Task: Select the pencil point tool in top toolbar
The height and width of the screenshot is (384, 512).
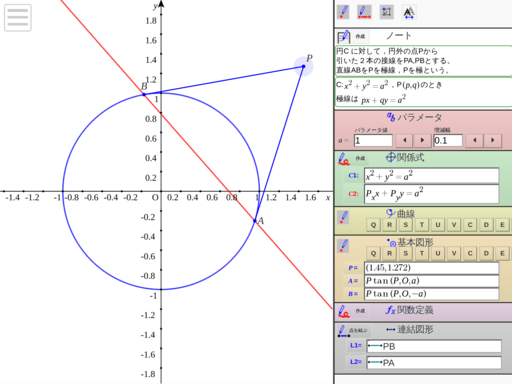Action: 343,12
